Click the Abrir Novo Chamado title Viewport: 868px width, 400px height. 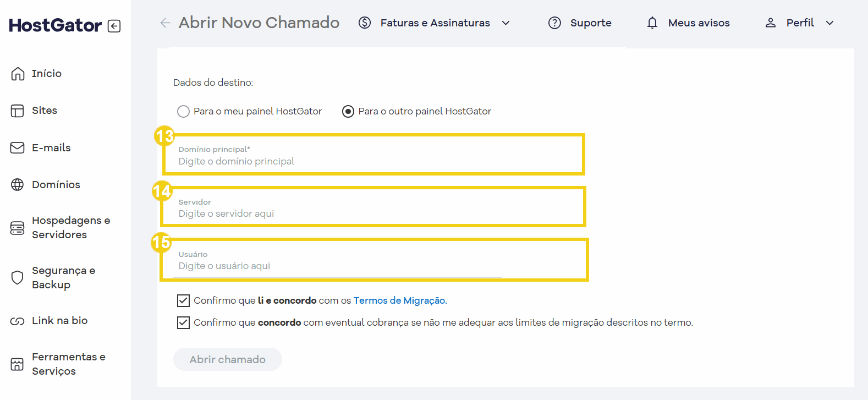click(x=259, y=23)
